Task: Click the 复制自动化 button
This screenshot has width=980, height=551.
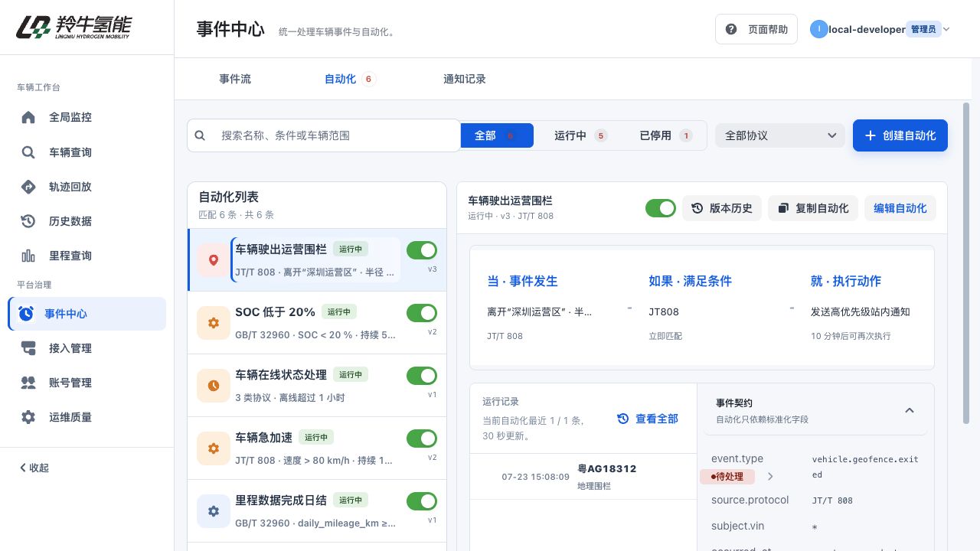Action: 813,208
